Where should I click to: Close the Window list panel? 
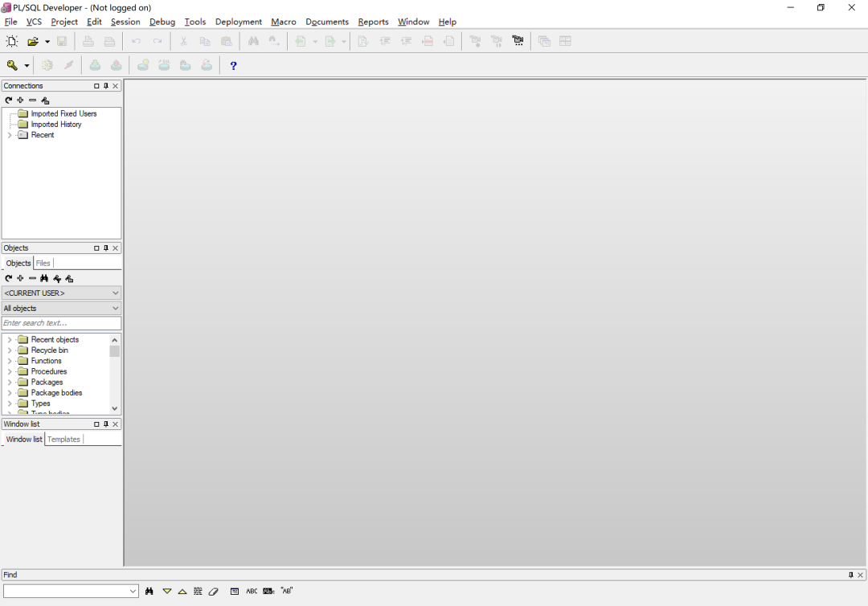(115, 424)
